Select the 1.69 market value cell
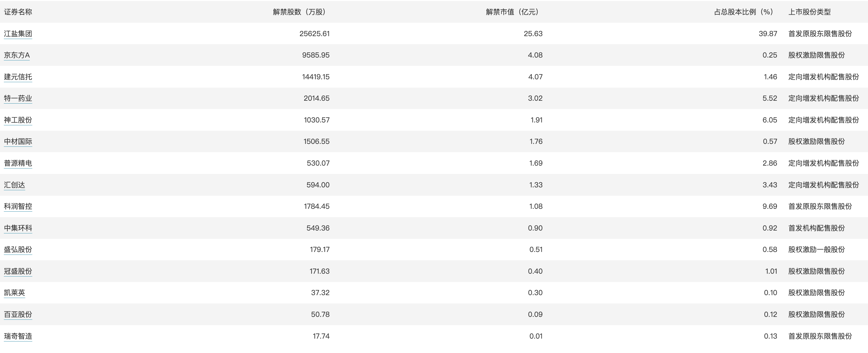Image resolution: width=868 pixels, height=353 pixels. pos(536,163)
